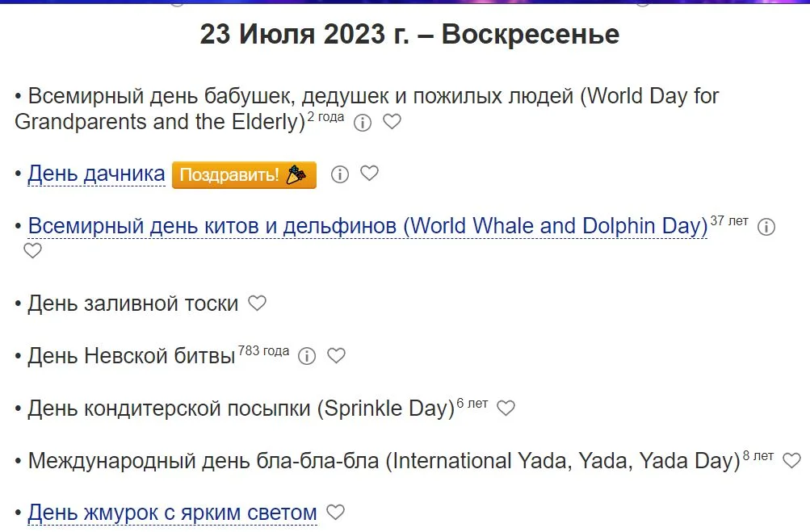Image resolution: width=810 pixels, height=532 pixels.
Task: Open info about День Невской битвы
Action: click(305, 356)
